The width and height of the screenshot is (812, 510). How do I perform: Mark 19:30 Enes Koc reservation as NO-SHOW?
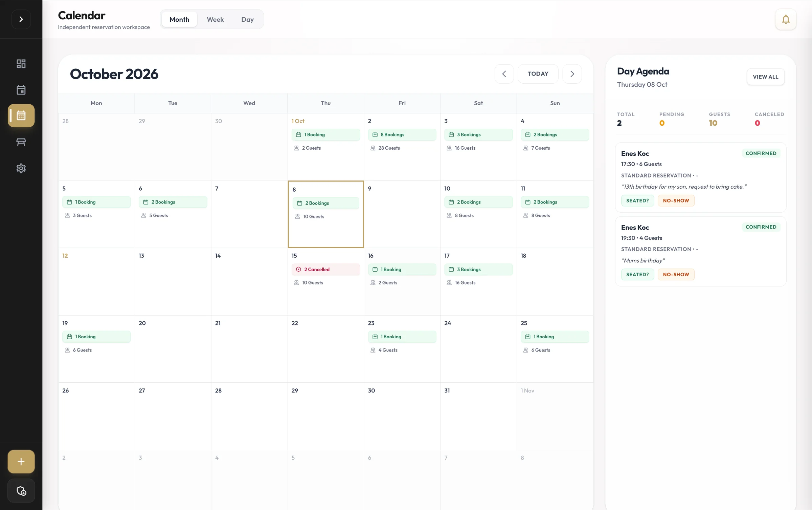676,274
